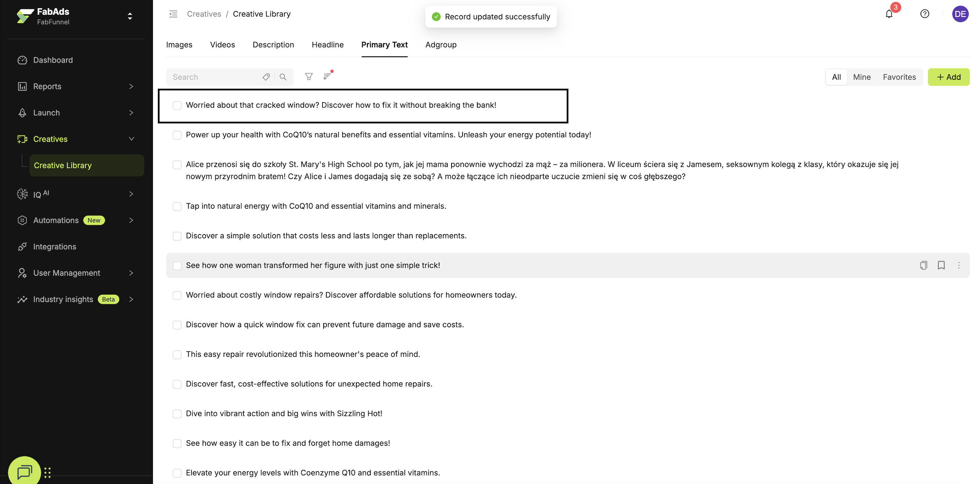The image size is (980, 484).
Task: Open the help question mark icon
Action: (924, 14)
